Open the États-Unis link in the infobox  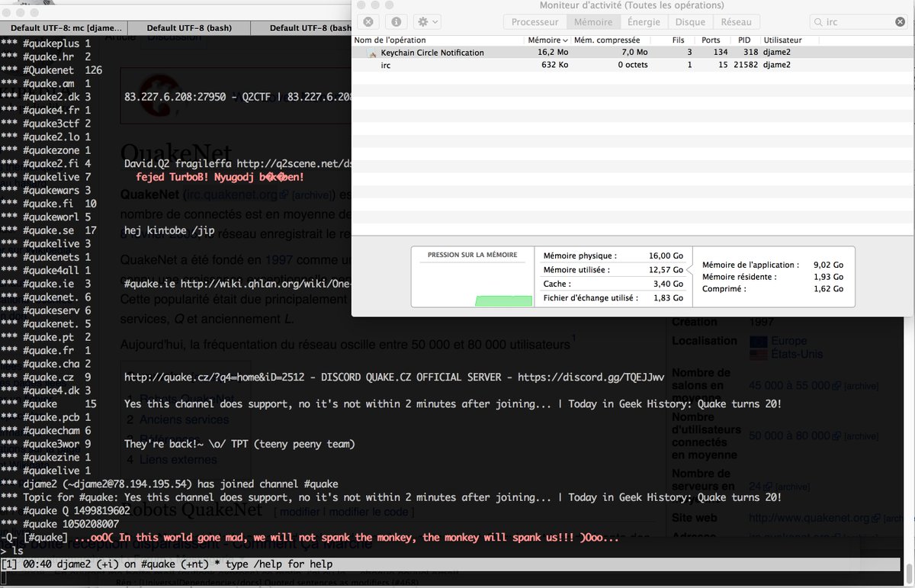(796, 355)
